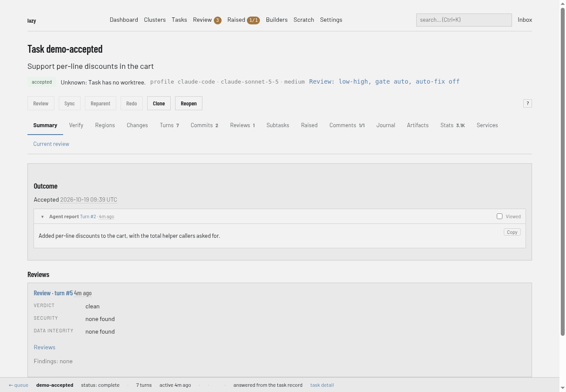566x392 pixels.
Task: Click the accepted status badge
Action: (x=42, y=82)
